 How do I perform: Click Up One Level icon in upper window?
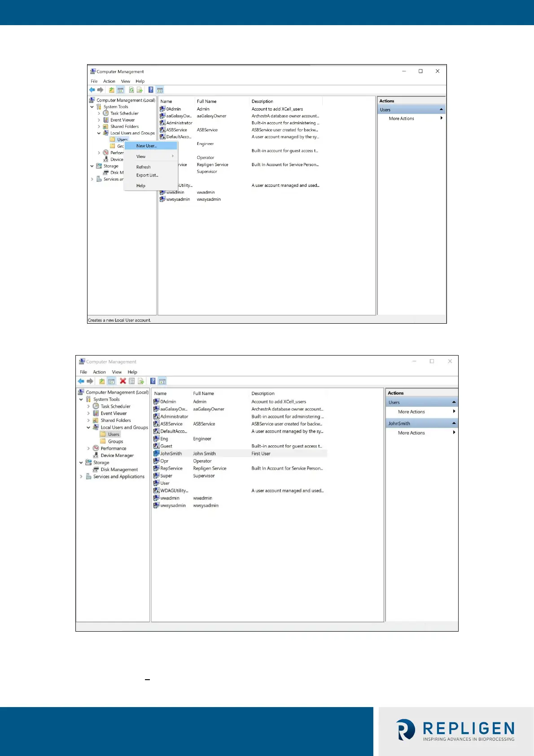click(x=112, y=90)
